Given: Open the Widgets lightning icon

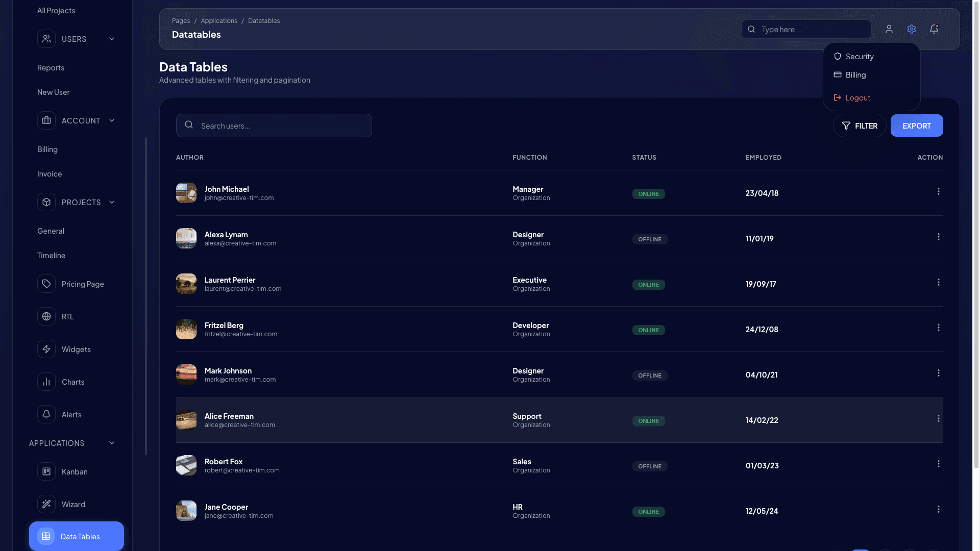Looking at the screenshot, I should point(46,349).
